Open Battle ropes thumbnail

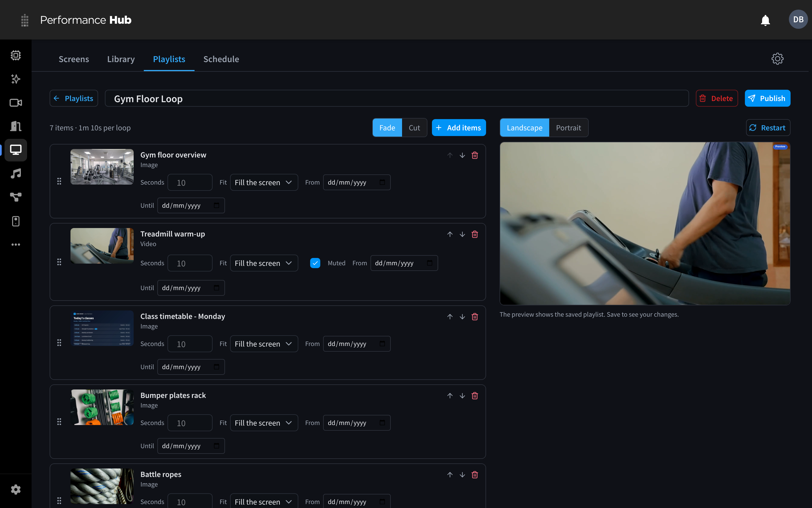click(x=102, y=486)
